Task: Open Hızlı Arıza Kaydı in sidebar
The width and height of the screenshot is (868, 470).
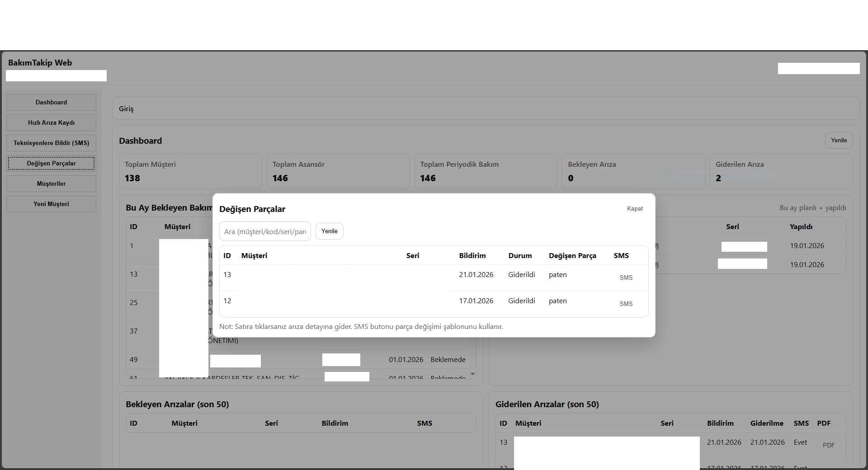Action: click(51, 122)
